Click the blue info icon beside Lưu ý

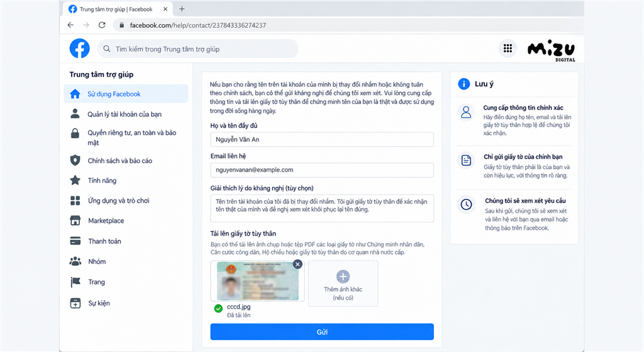[x=464, y=84]
